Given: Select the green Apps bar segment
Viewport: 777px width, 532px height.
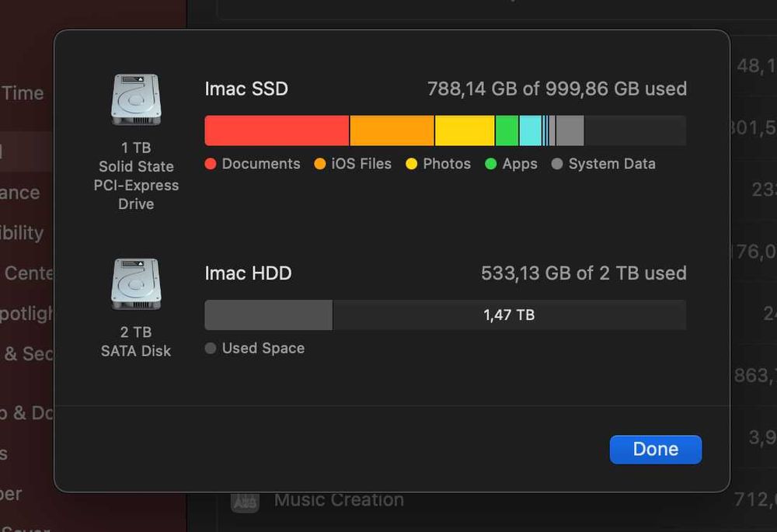Looking at the screenshot, I should (507, 130).
